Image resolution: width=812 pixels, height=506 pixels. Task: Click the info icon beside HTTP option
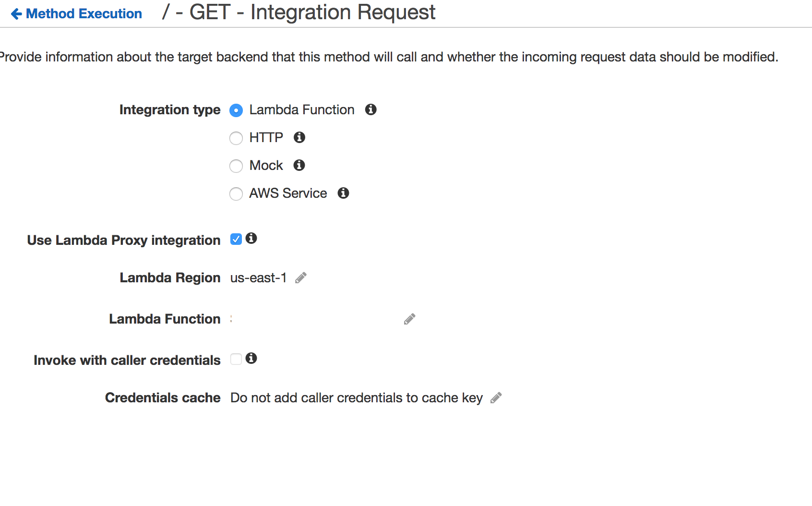[x=299, y=137]
